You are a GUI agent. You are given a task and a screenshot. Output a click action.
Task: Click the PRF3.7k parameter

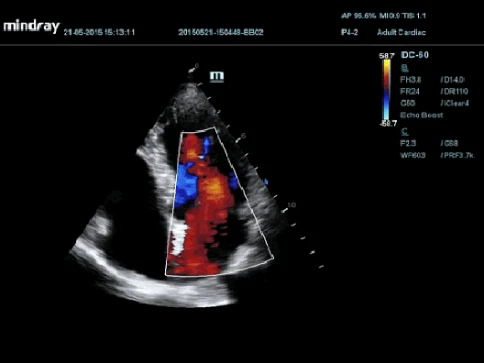click(x=457, y=155)
